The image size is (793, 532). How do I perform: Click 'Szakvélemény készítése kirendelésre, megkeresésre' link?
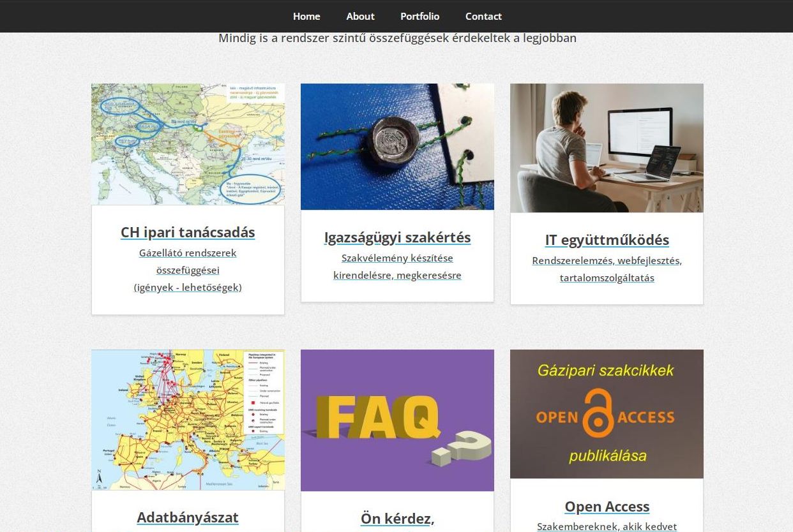(397, 266)
